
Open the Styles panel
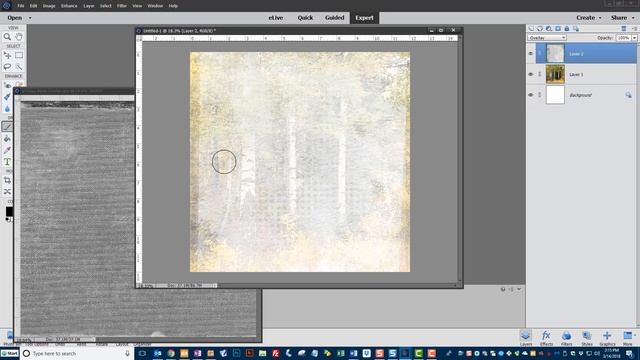tap(587, 338)
